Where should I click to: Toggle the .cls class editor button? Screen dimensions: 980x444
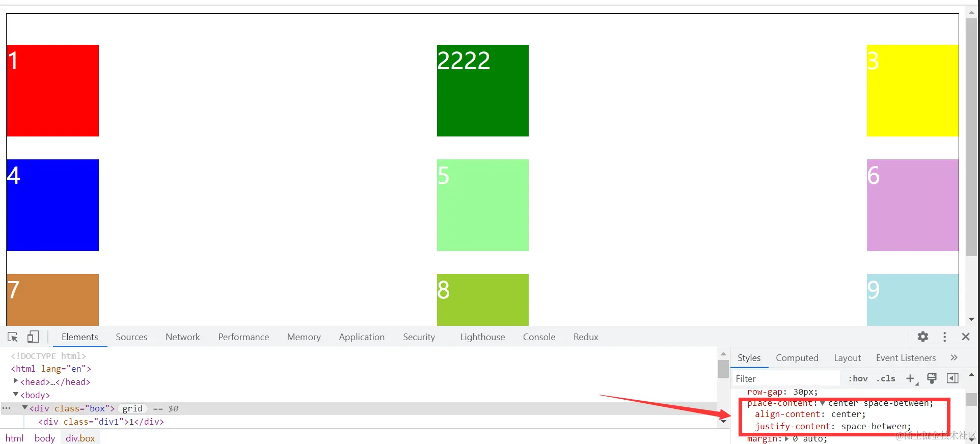click(x=886, y=378)
